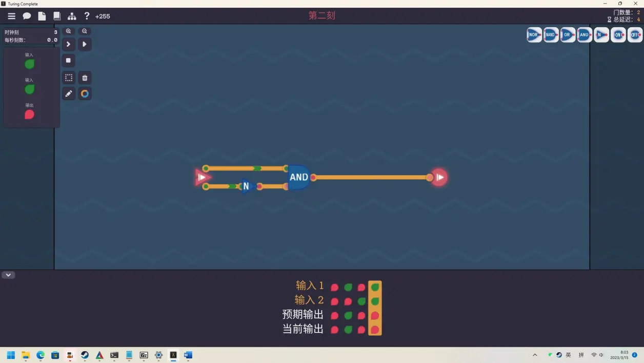Click the round output component on canvas
The height and width of the screenshot is (363, 644).
tap(439, 177)
